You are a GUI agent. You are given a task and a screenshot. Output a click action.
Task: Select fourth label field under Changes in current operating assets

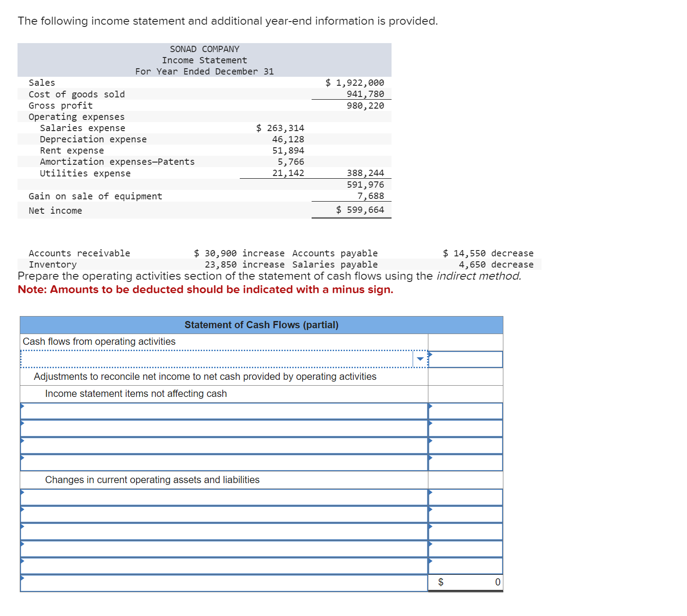[224, 549]
